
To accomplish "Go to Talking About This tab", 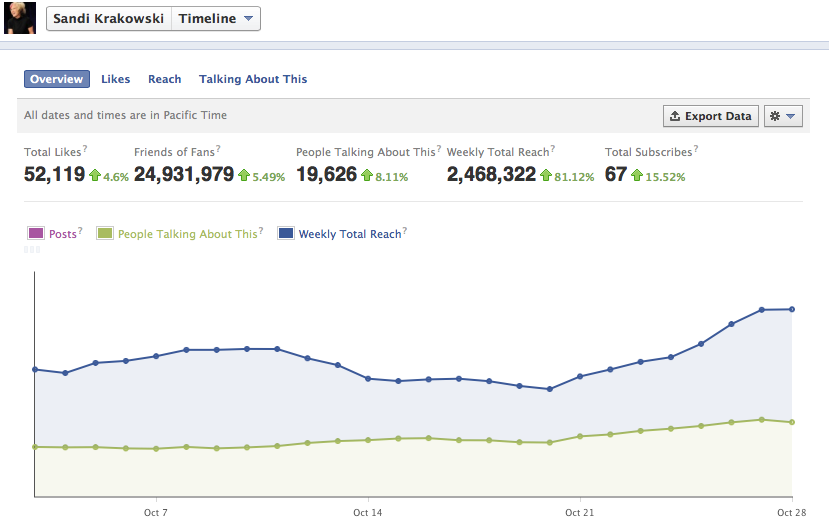I will click(253, 79).
